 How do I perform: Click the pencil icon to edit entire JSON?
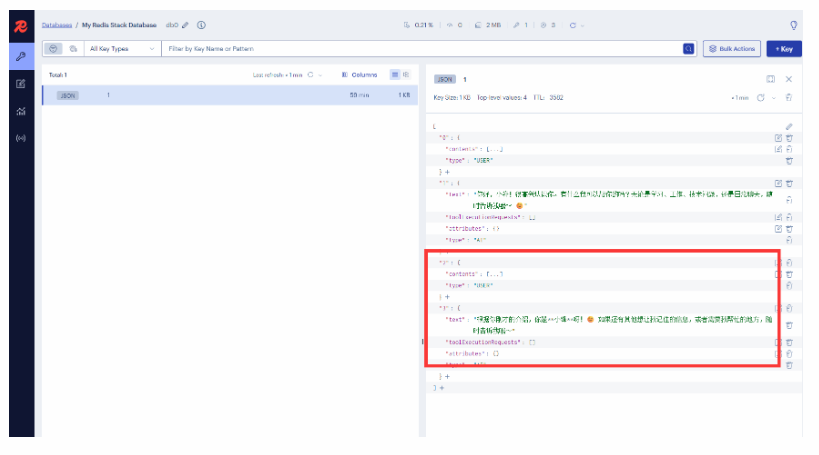click(x=789, y=126)
